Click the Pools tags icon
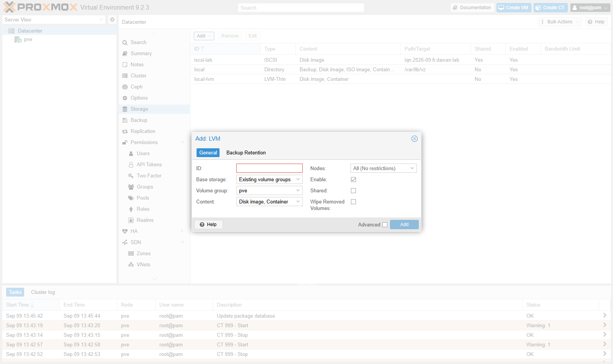Screen dimensions: 613x364 [x=131, y=198]
